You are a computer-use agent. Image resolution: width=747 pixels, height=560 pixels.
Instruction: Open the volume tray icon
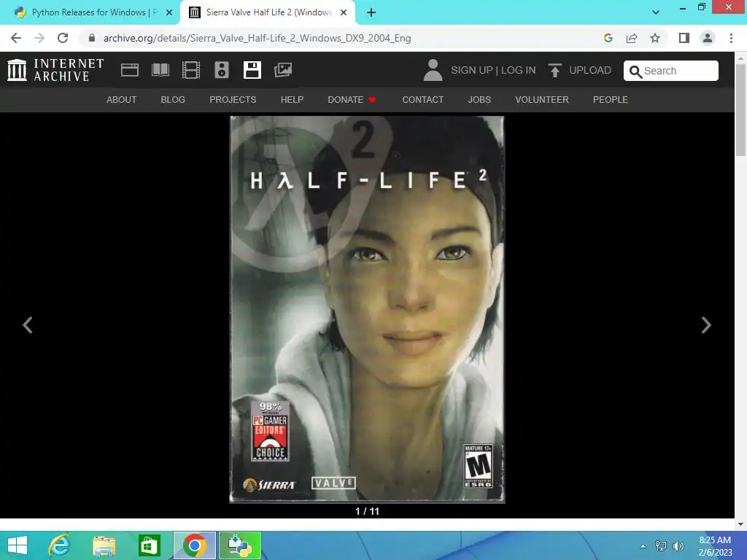678,546
